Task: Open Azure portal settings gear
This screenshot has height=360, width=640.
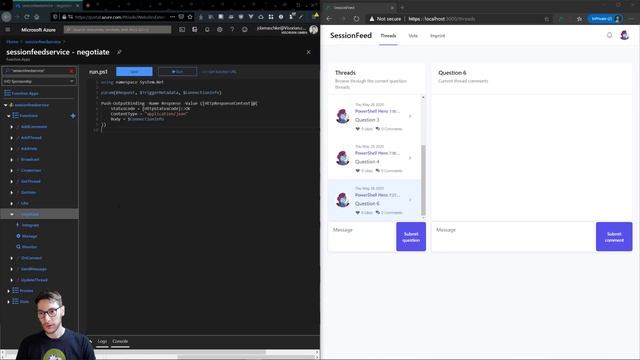Action: click(220, 30)
